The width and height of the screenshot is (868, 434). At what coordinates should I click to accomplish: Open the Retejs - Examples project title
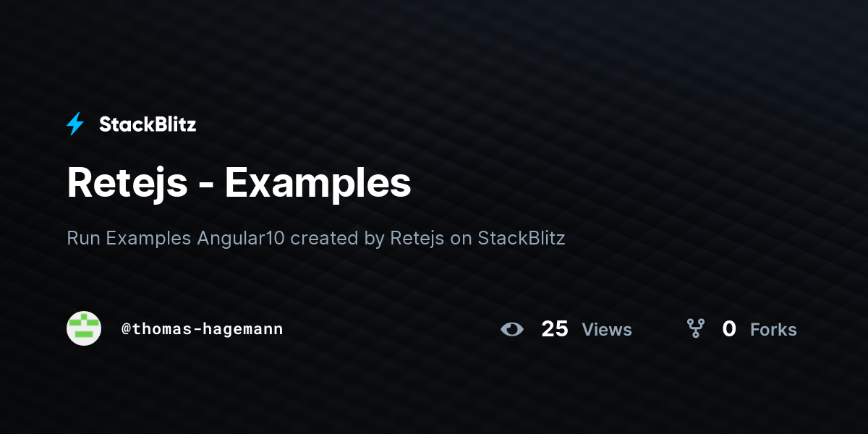point(239,183)
